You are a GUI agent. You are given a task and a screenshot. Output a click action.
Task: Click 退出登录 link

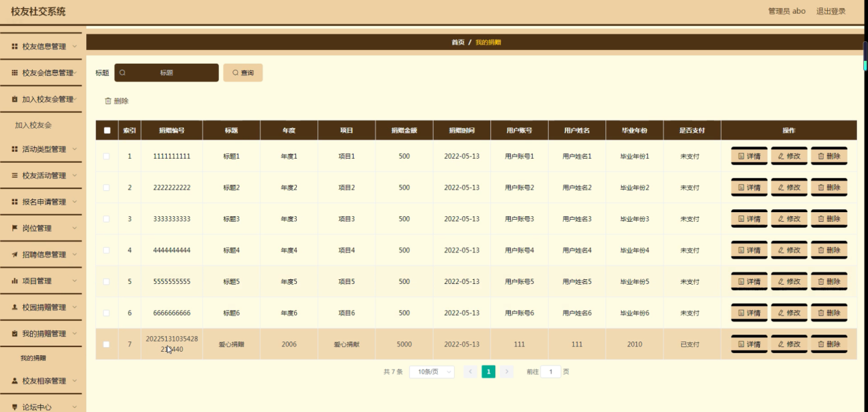[830, 11]
